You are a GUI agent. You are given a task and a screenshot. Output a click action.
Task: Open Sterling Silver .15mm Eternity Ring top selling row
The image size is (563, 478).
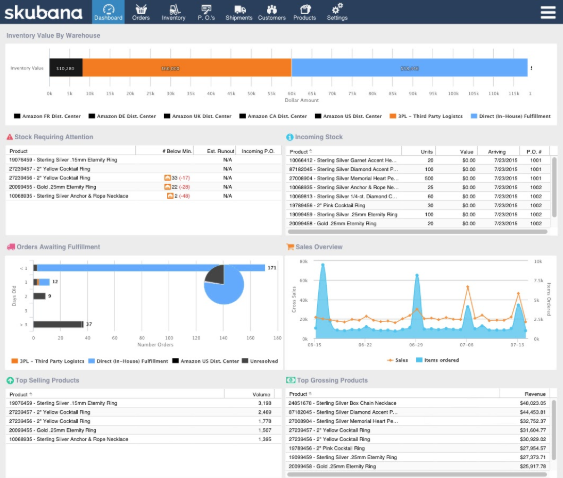click(144, 403)
